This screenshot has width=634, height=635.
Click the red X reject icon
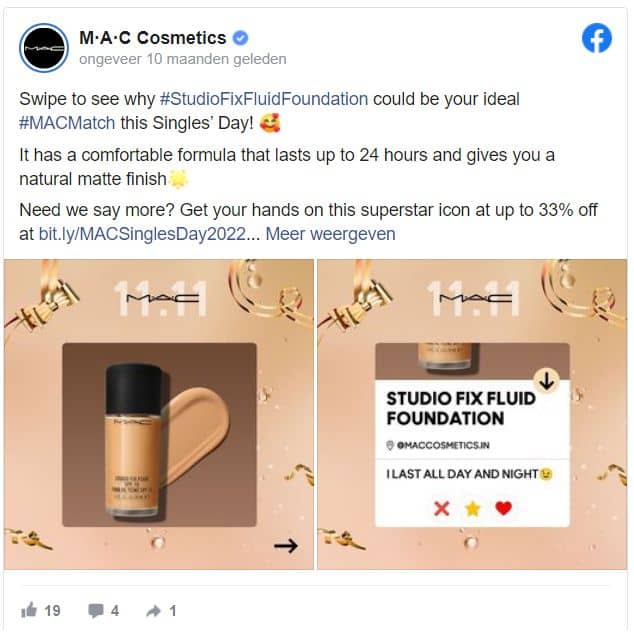point(441,508)
